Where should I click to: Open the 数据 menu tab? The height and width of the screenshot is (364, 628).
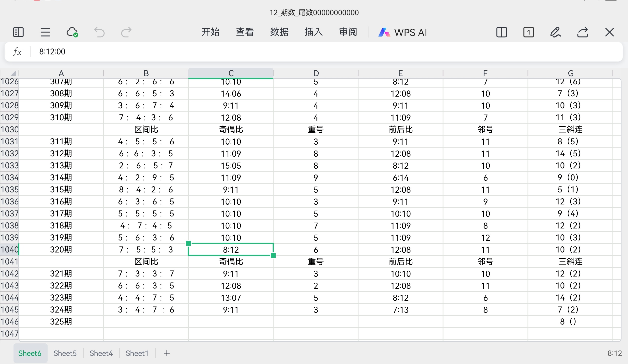(279, 32)
